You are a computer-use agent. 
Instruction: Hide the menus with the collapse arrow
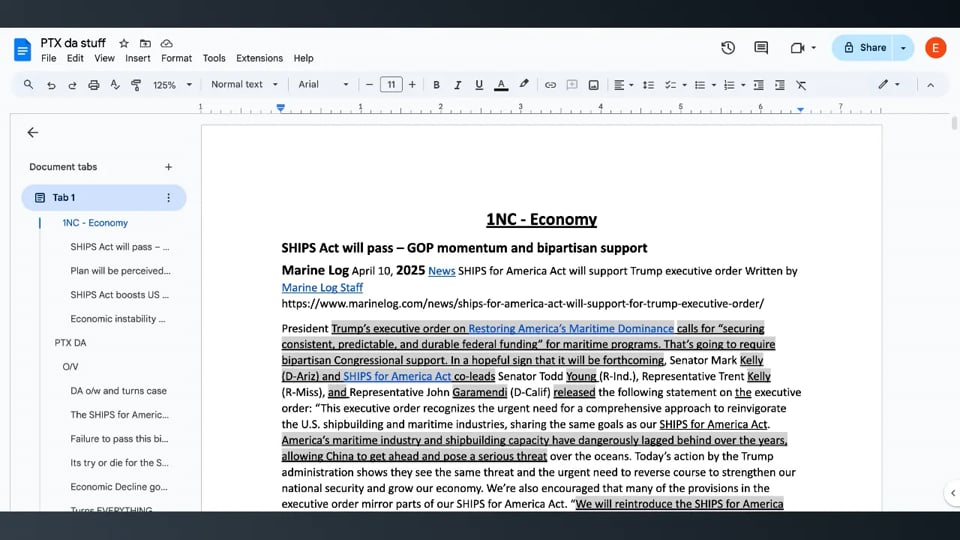coord(931,85)
